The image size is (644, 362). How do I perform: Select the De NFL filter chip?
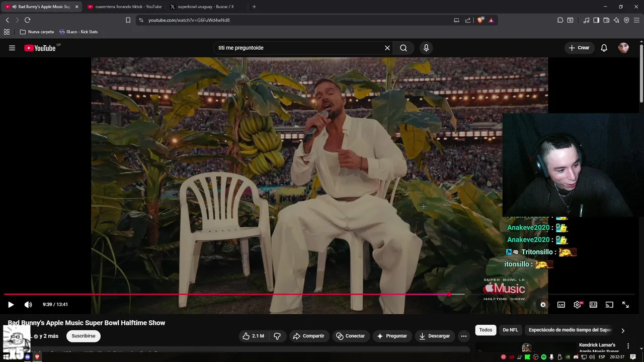tap(510, 330)
